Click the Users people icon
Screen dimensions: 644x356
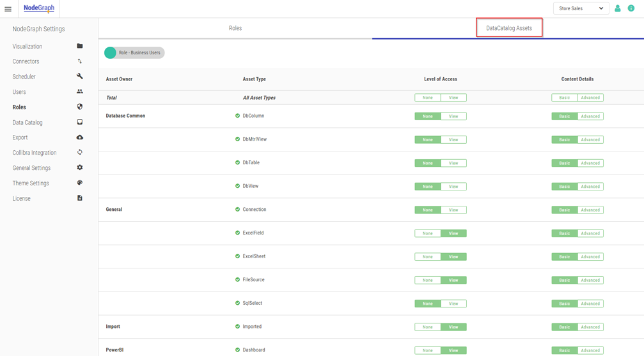(x=80, y=91)
